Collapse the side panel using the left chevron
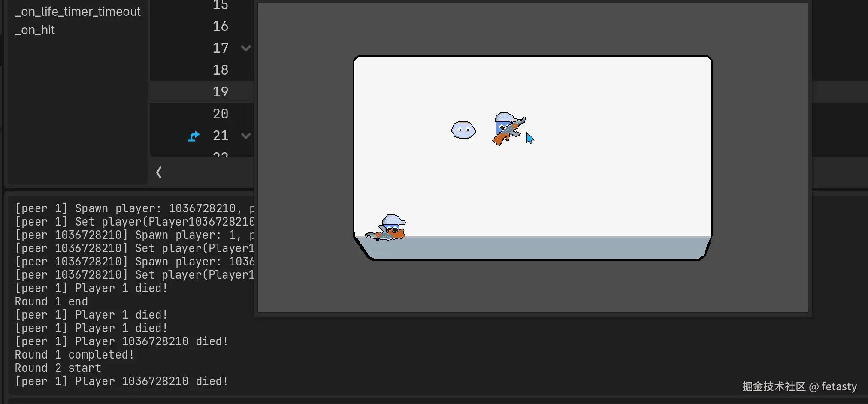The image size is (868, 404). (159, 172)
